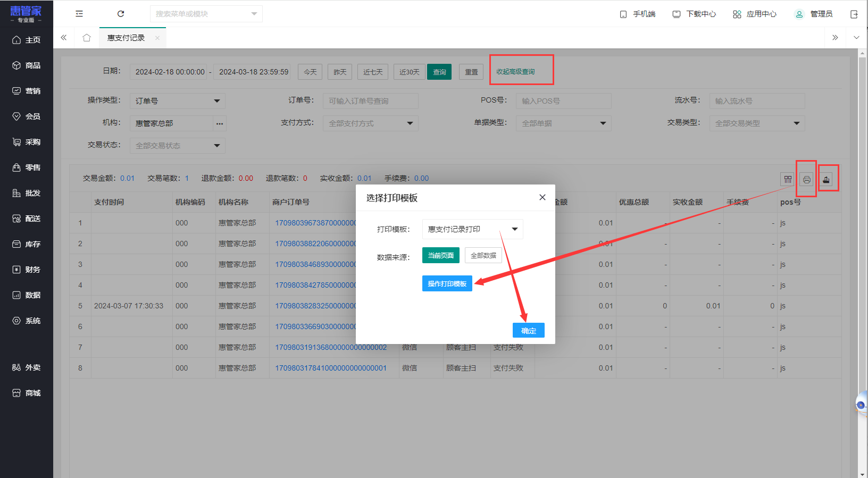Open the 系统 sidebar menu
Image resolution: width=868 pixels, height=478 pixels.
pos(27,321)
